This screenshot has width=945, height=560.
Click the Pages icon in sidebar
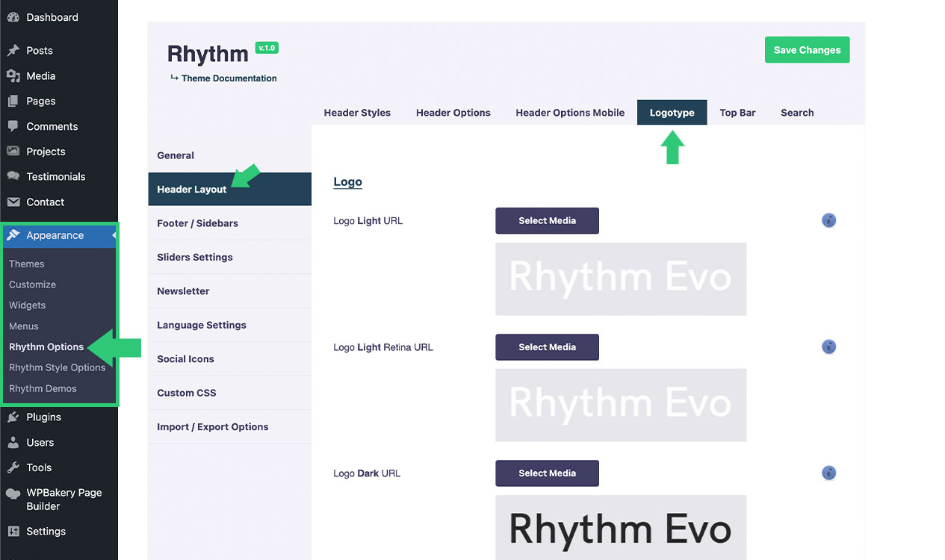pyautogui.click(x=13, y=101)
